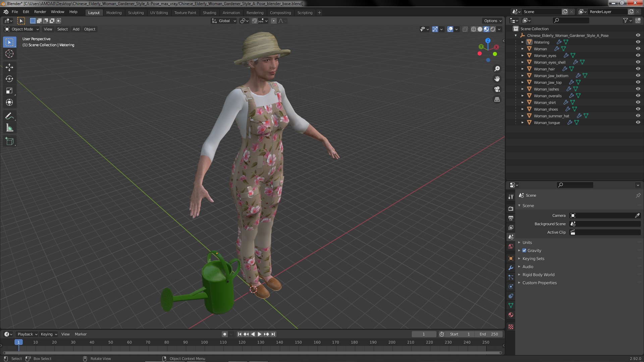Screen dimensions: 644x362
Task: Click the current frame number field
Action: coord(424,334)
